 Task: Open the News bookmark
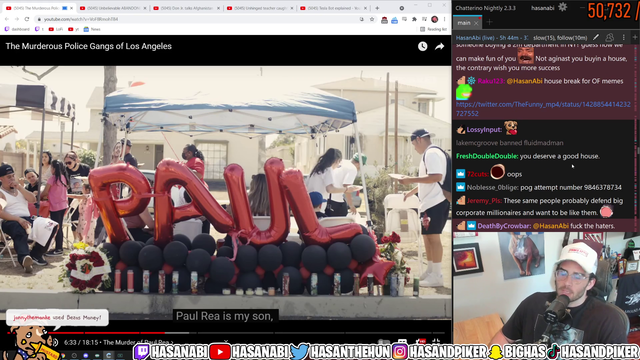tap(92, 29)
